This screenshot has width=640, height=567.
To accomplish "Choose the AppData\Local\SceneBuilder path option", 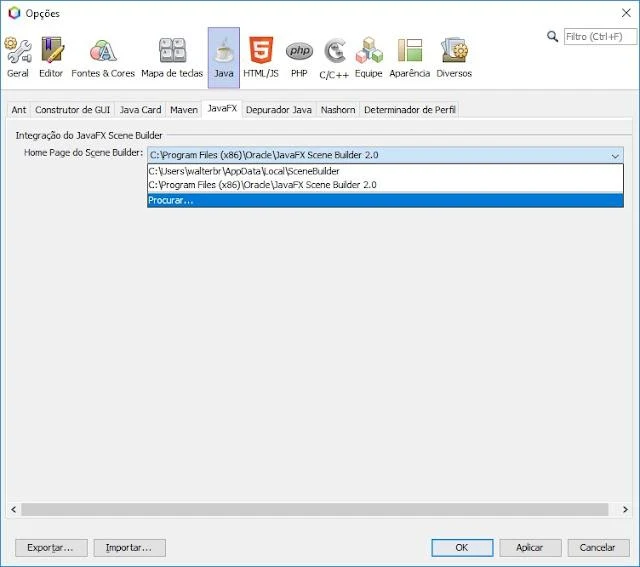I will coord(385,171).
